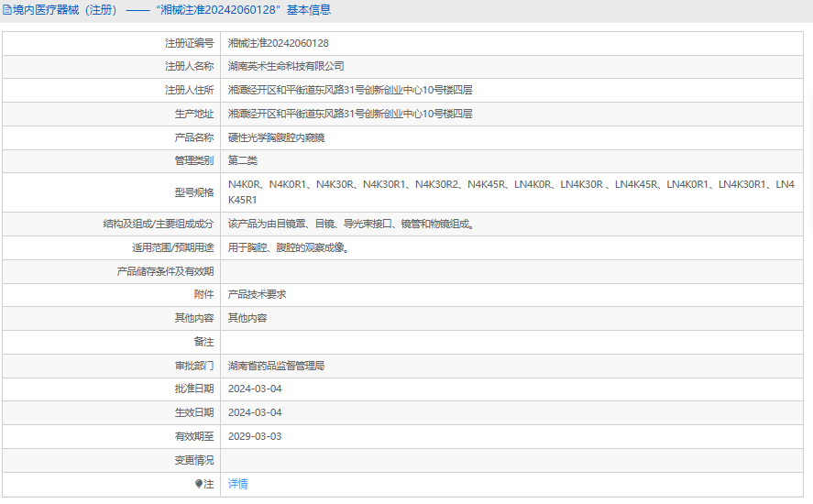
Task: Click the 适用范围/预期用途 label
Action: (172, 247)
